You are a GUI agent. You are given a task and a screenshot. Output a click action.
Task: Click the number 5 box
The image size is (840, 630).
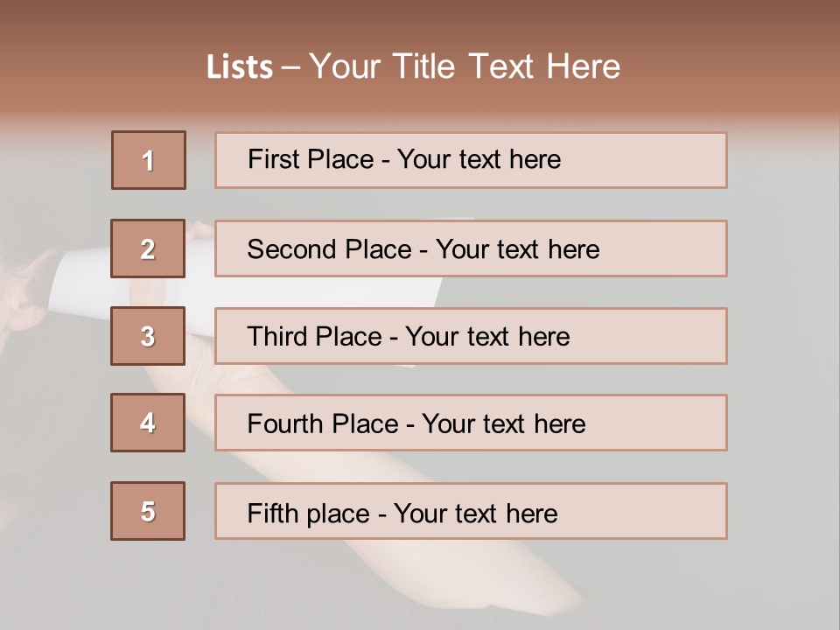point(148,511)
